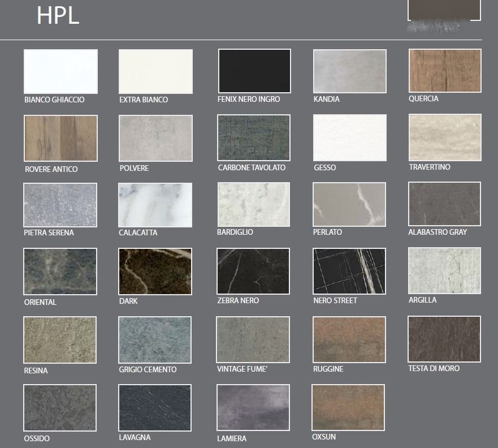Click the brown sample swatch in the top corner
This screenshot has width=498, height=448.
(444, 10)
